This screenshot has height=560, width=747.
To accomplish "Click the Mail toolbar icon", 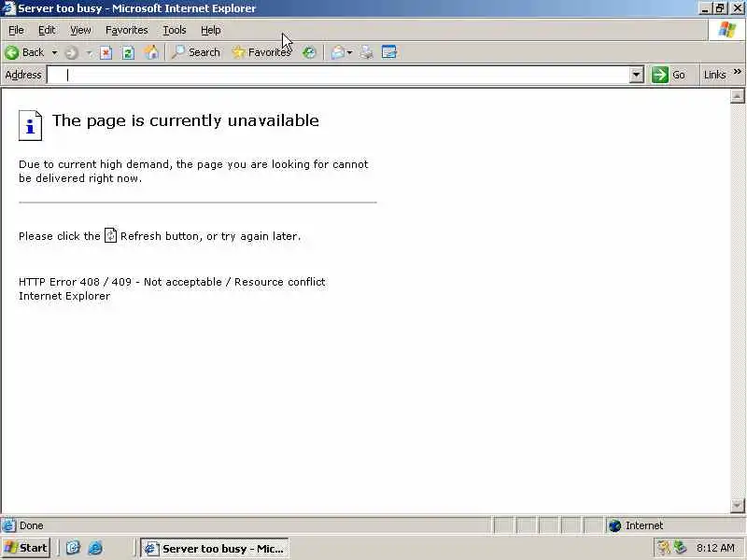I will click(338, 52).
